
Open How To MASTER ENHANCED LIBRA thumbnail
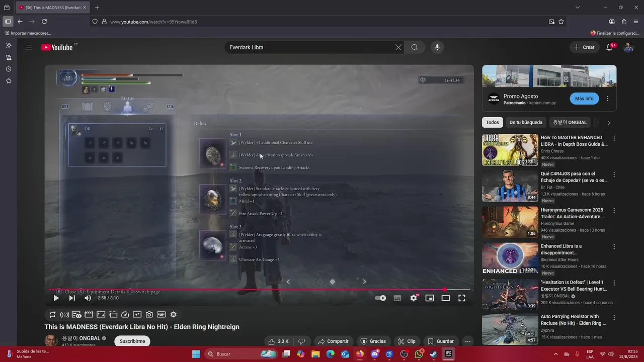[x=510, y=150]
